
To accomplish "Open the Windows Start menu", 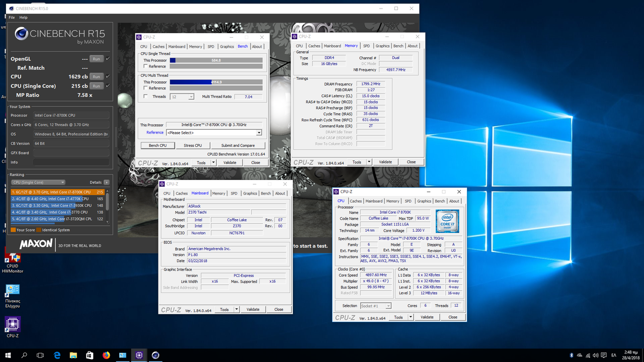I will 8,355.
